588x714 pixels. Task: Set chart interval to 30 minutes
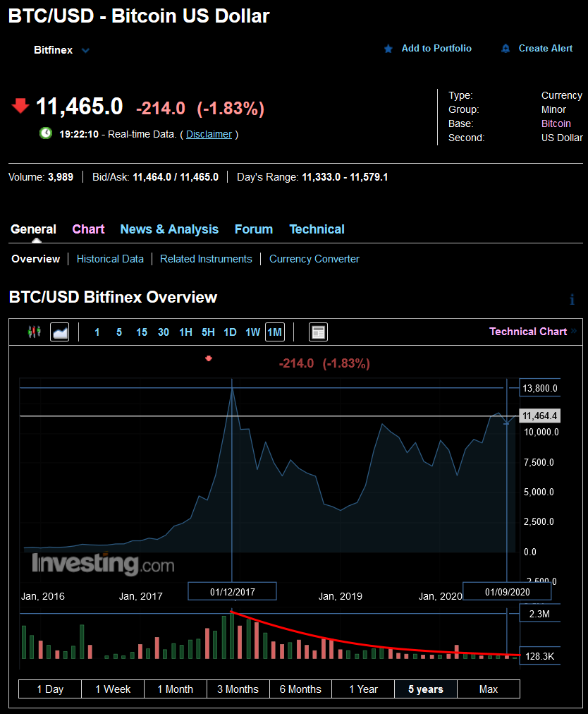pos(164,332)
